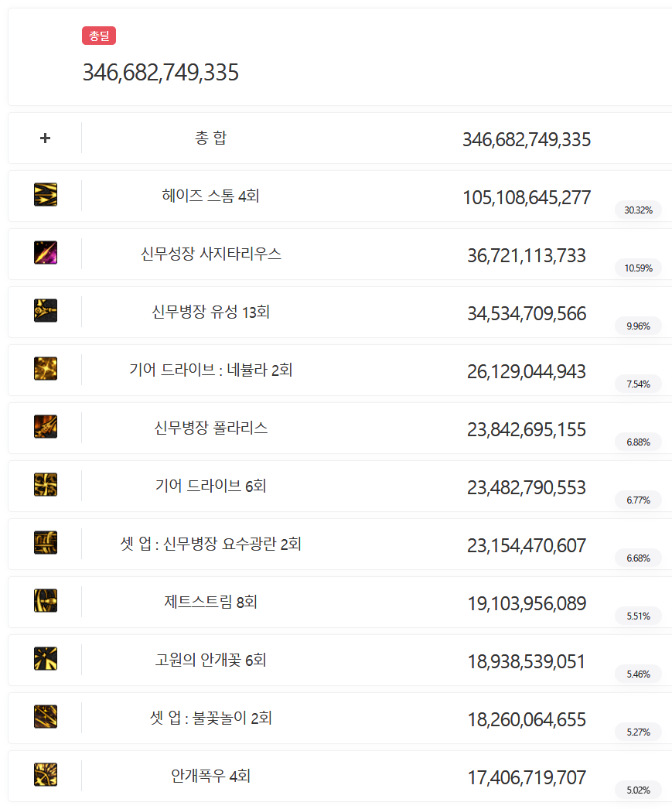Click the red 총딜 badge

click(x=99, y=36)
